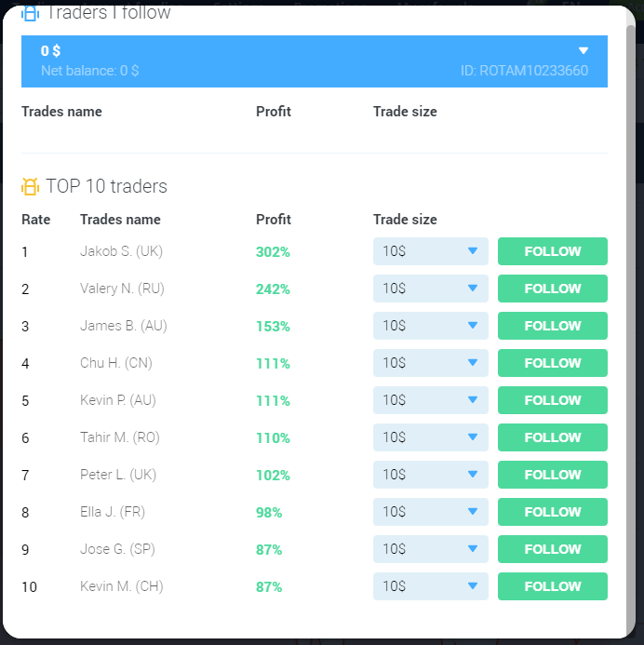The image size is (644, 645).
Task: Open trade size dropdown for Jakob S.
Action: coord(430,251)
